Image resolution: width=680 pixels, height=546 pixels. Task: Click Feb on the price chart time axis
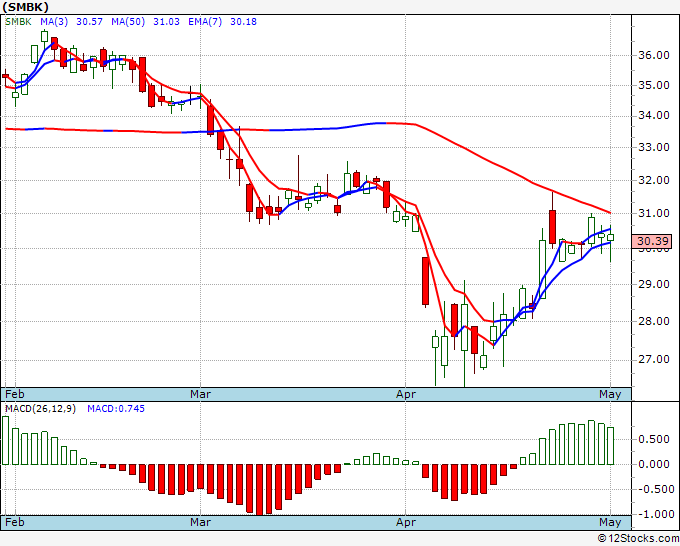[x=15, y=394]
